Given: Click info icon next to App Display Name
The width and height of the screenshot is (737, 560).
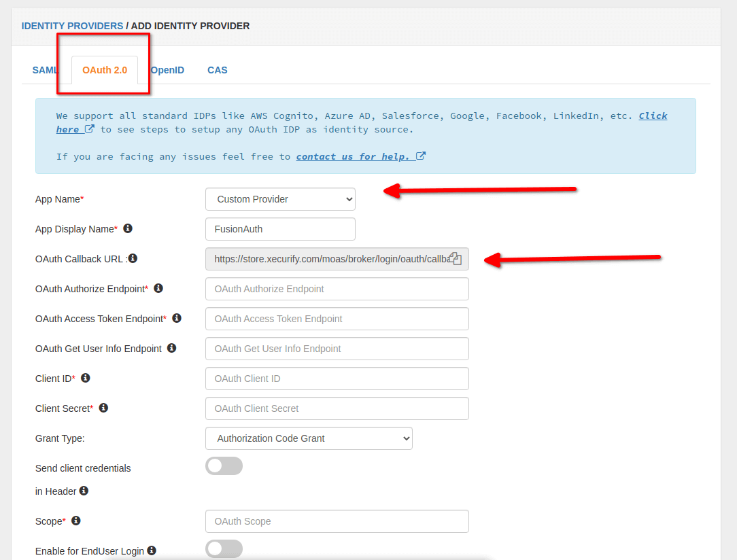Looking at the screenshot, I should pyautogui.click(x=128, y=228).
